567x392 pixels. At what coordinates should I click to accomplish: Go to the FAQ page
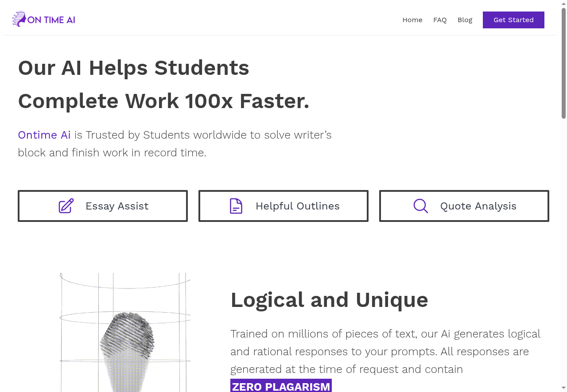(x=440, y=20)
